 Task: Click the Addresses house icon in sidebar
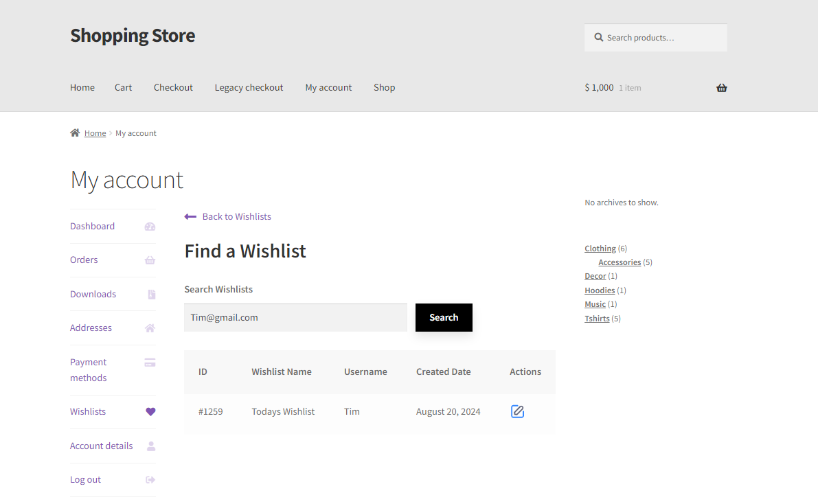pos(150,328)
